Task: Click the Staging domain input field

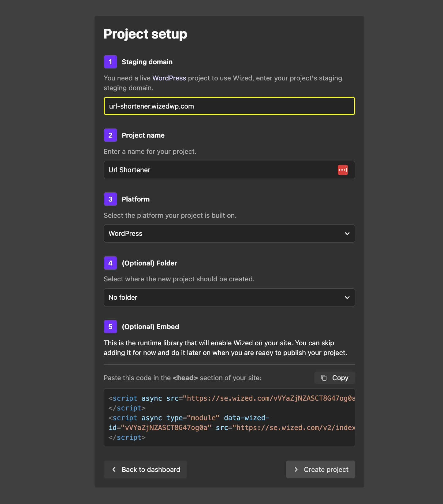Action: pyautogui.click(x=229, y=106)
